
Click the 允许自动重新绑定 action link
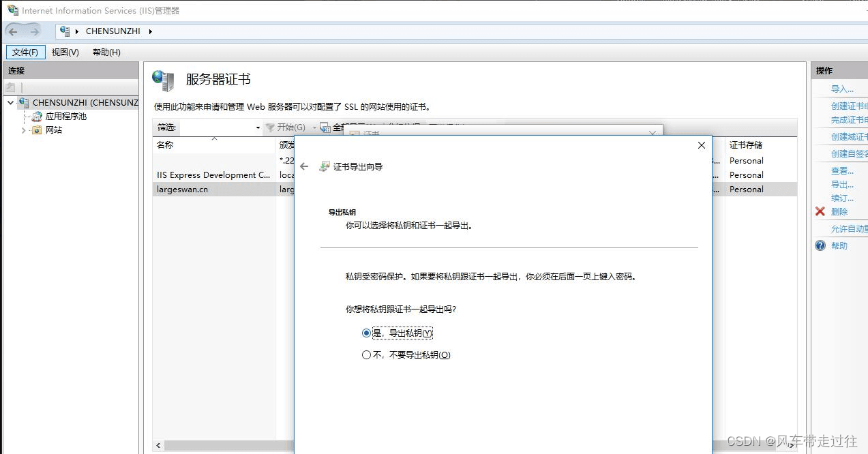pos(849,228)
